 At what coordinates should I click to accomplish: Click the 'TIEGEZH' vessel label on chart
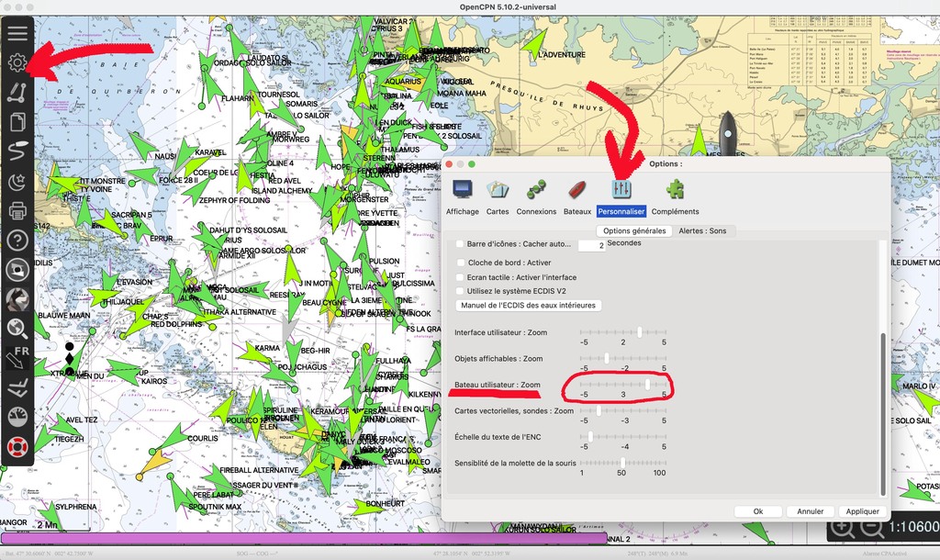click(x=69, y=439)
